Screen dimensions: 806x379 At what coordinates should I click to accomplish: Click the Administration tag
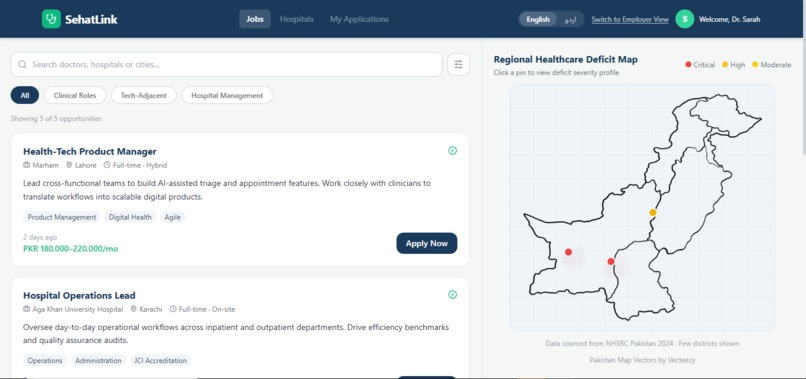(98, 360)
